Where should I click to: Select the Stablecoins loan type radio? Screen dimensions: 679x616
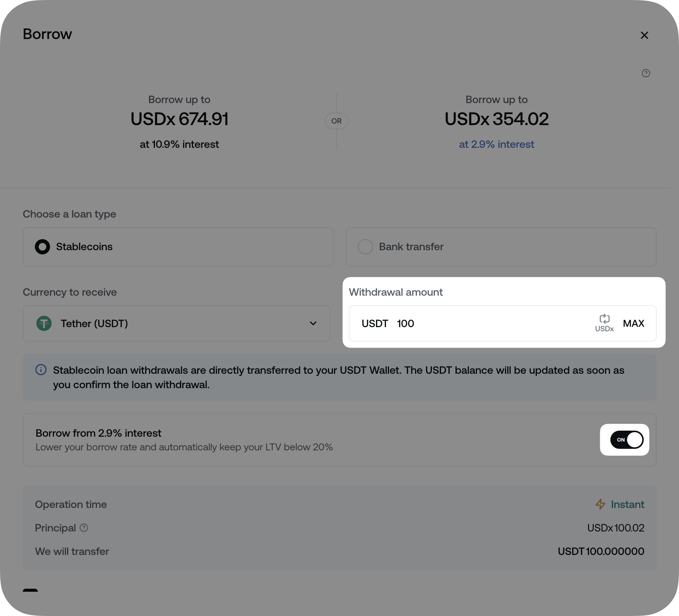42,247
